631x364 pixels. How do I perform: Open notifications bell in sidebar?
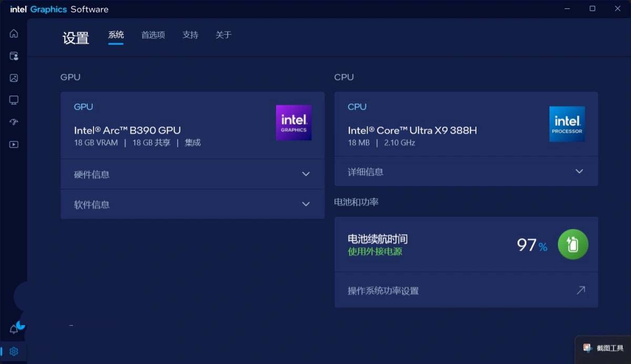pyautogui.click(x=14, y=329)
